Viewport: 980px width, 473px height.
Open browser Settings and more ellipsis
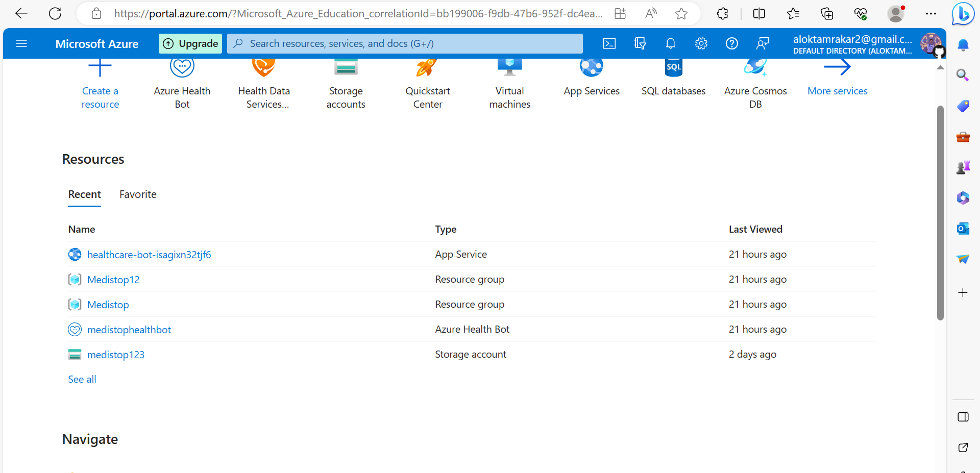[x=931, y=14]
